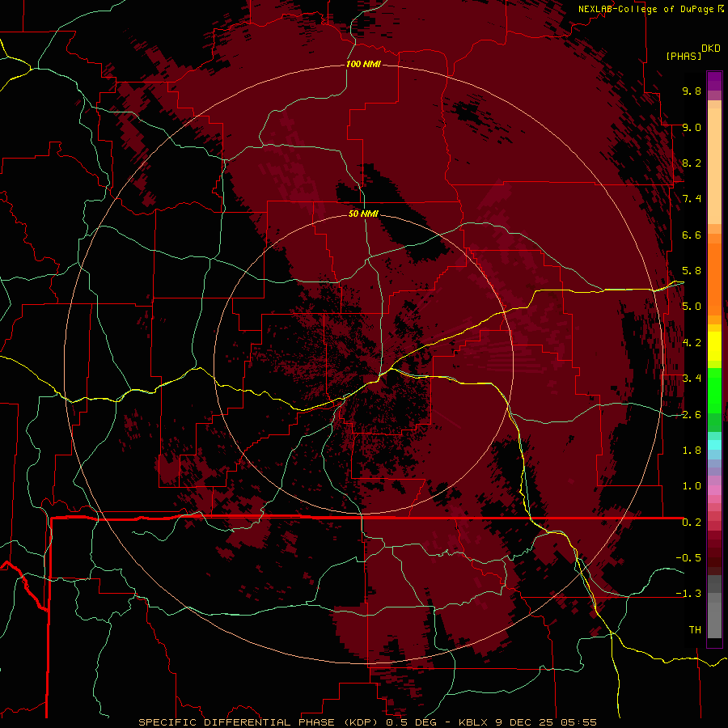Image resolution: width=728 pixels, height=728 pixels.
Task: Select the DKD legend heading
Action: (711, 49)
